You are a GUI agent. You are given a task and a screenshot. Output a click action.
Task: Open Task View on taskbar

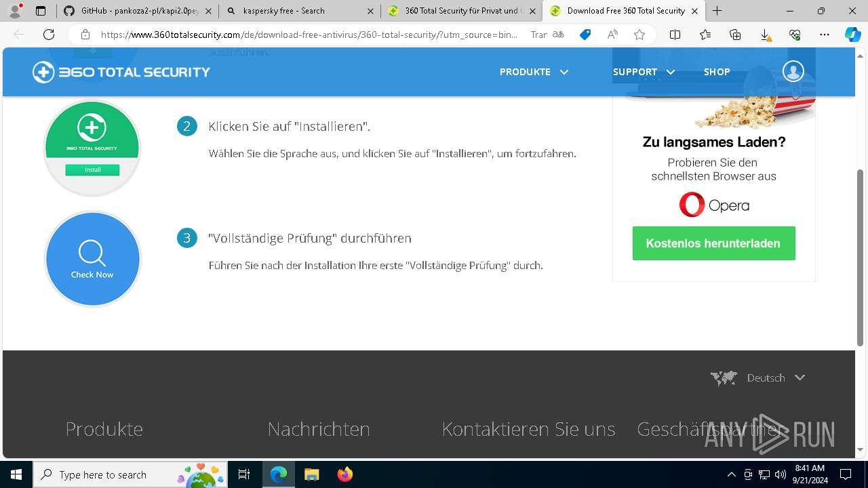coord(244,474)
